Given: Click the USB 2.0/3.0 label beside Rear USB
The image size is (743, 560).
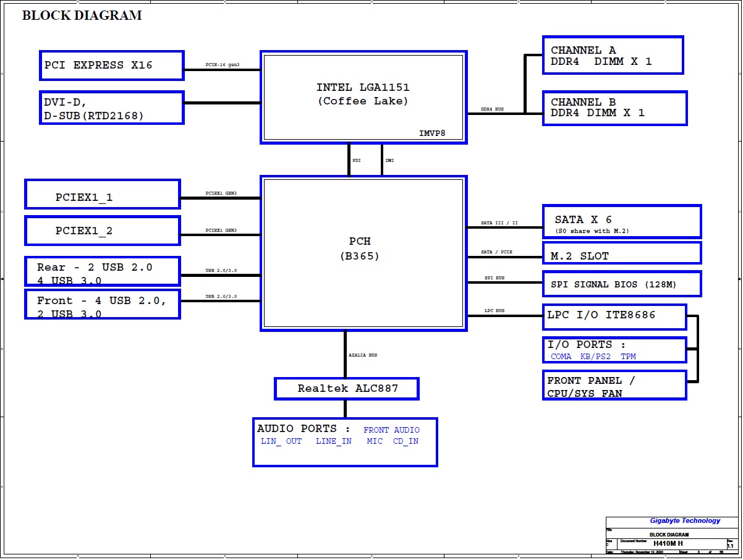Looking at the screenshot, I should point(221,271).
